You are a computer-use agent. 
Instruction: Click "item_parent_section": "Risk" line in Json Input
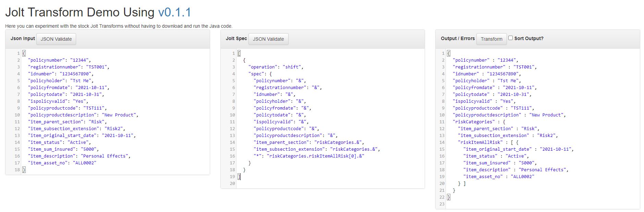click(x=67, y=122)
